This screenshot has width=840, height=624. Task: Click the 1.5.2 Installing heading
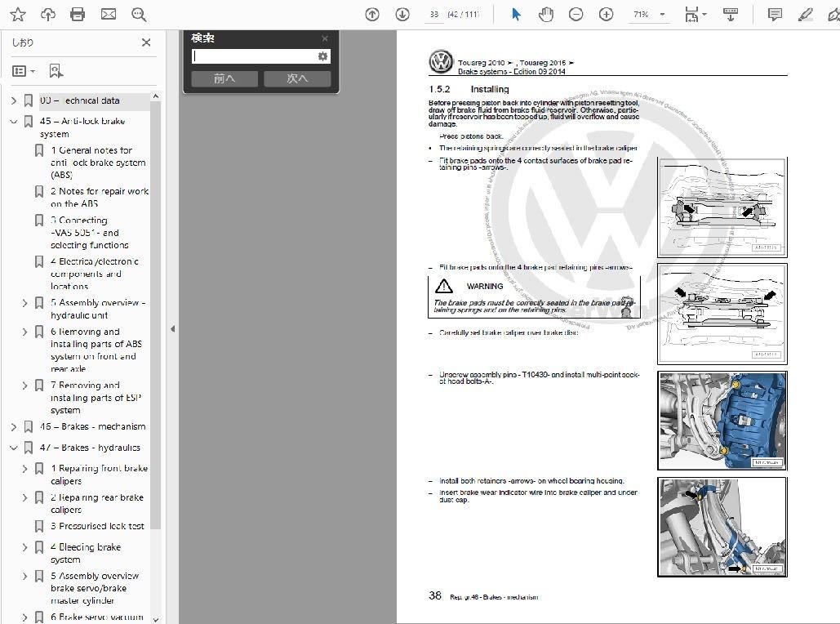(469, 90)
